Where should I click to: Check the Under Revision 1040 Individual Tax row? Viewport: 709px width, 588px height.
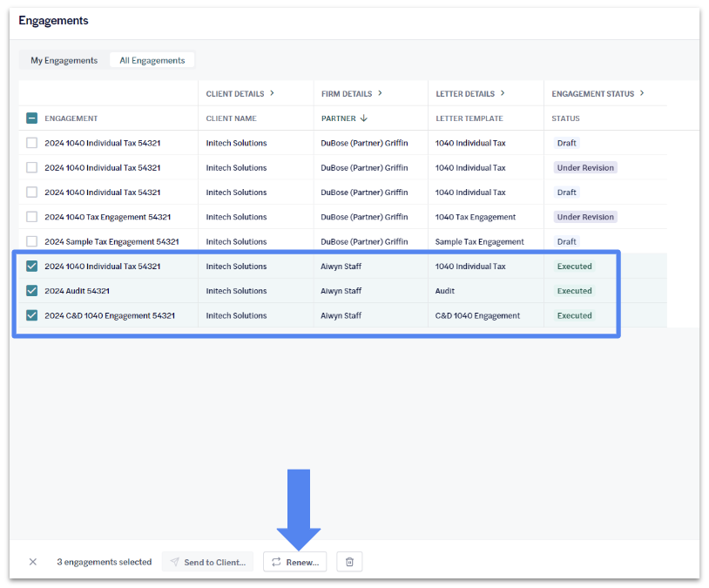pos(31,167)
